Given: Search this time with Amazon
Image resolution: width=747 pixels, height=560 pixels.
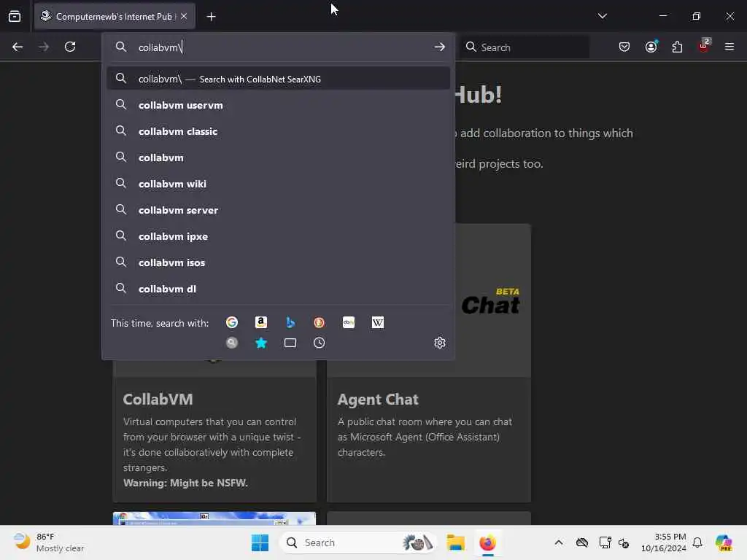Looking at the screenshot, I should (261, 322).
